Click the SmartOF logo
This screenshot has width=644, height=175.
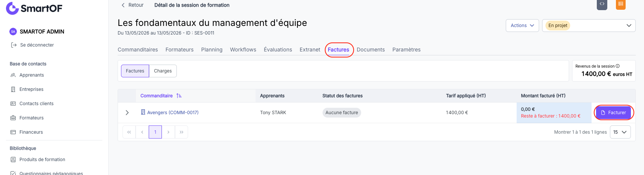[x=34, y=8]
